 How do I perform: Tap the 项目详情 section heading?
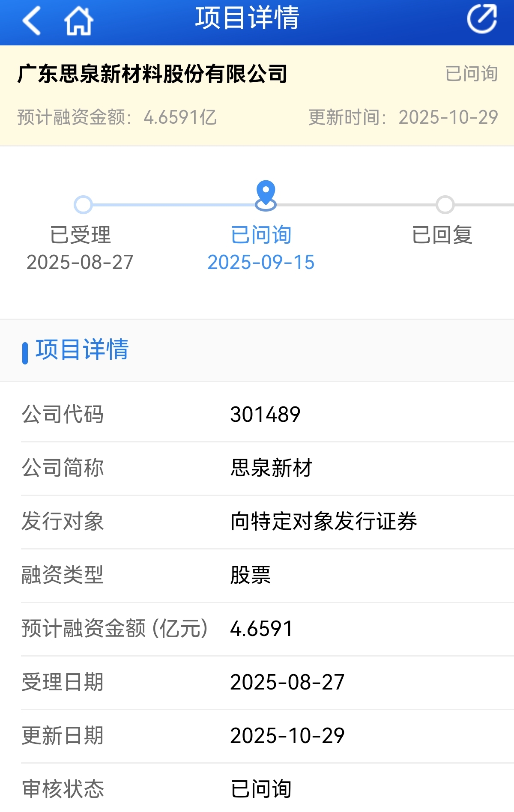click(x=81, y=349)
